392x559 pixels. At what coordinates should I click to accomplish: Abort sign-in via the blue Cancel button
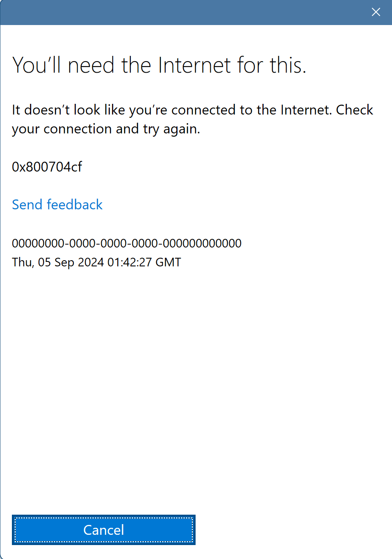104,530
